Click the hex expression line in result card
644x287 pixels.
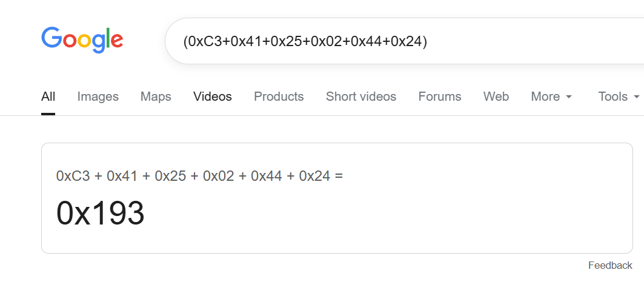pos(199,176)
